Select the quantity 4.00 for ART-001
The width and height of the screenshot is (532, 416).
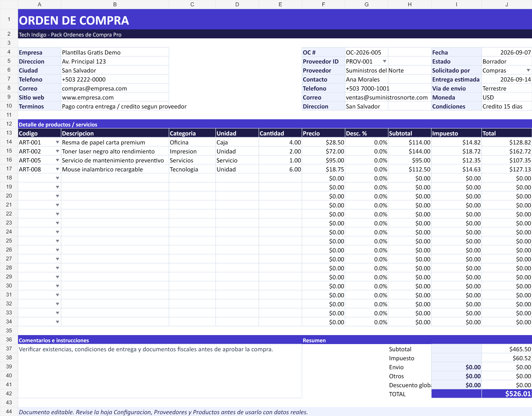tap(280, 142)
